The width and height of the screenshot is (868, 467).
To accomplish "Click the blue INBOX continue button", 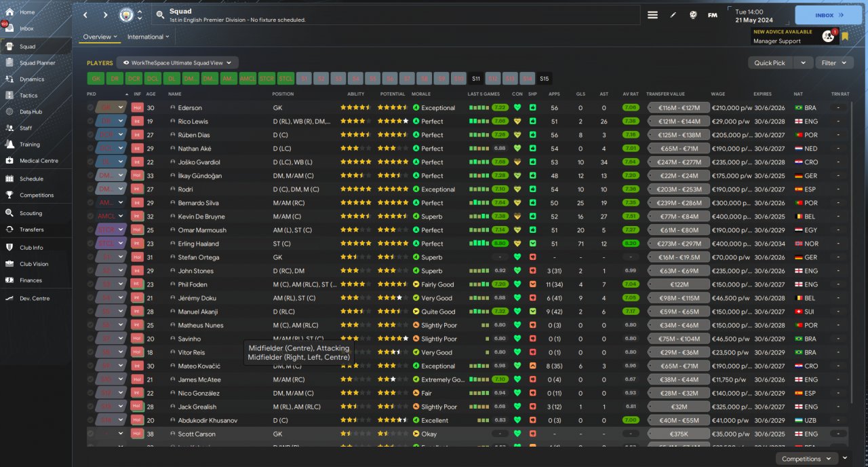I will [x=828, y=15].
